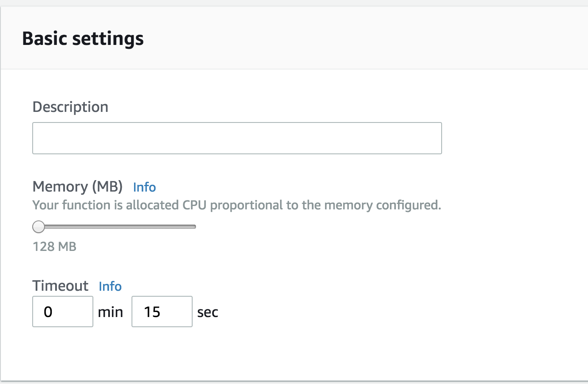Click the Description field label
The height and width of the screenshot is (384, 588).
(x=70, y=107)
